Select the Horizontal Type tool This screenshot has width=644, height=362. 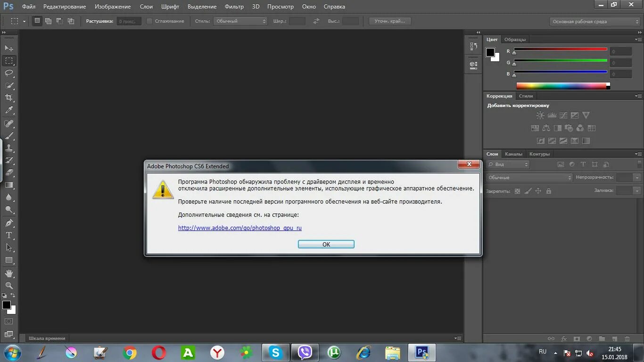tap(9, 235)
